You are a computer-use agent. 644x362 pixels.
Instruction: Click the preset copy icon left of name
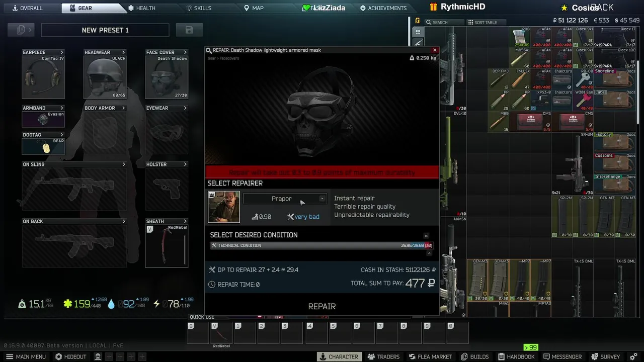[21, 30]
